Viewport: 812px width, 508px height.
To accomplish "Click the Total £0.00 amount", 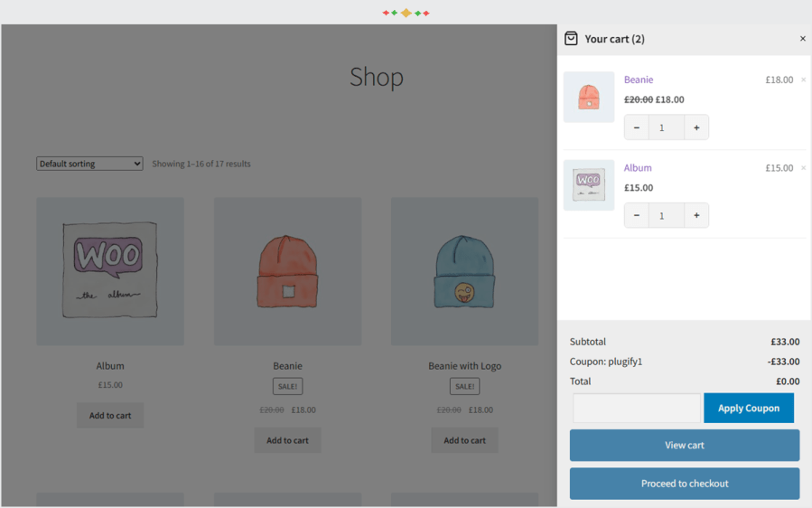I will click(x=788, y=381).
